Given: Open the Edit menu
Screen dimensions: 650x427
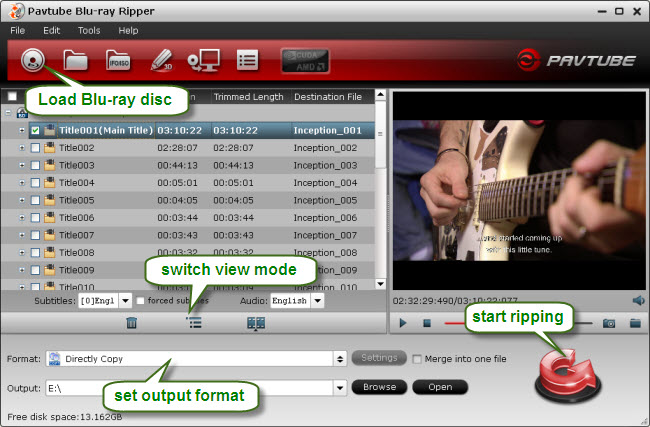Looking at the screenshot, I should tap(51, 31).
